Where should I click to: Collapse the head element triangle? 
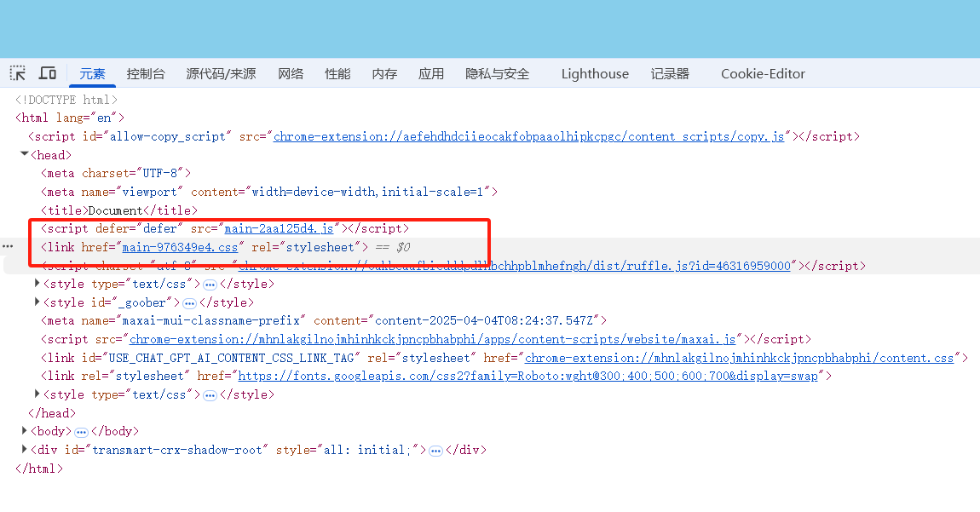[25, 154]
